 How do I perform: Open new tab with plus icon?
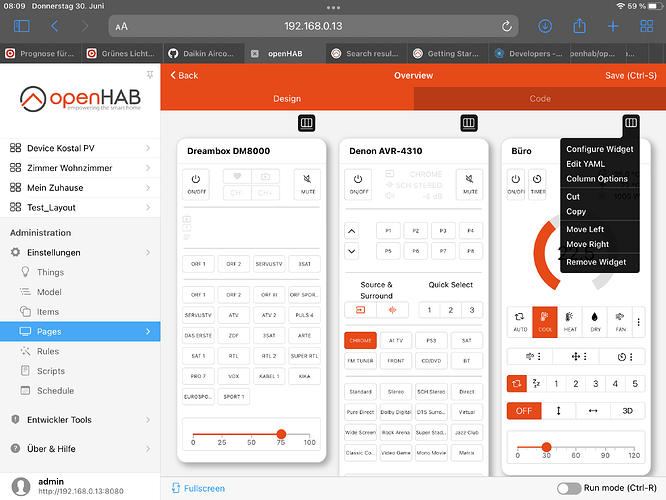coord(612,26)
